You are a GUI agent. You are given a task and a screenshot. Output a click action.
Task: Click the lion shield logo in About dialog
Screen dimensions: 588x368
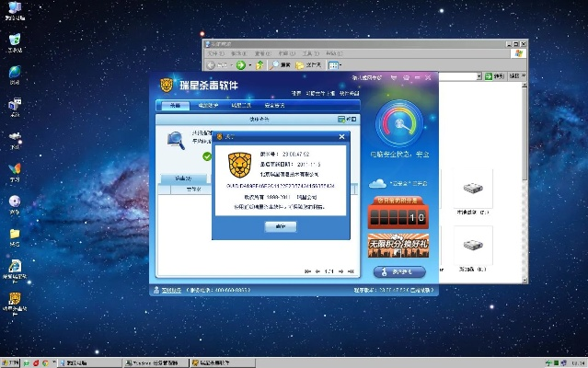239,165
